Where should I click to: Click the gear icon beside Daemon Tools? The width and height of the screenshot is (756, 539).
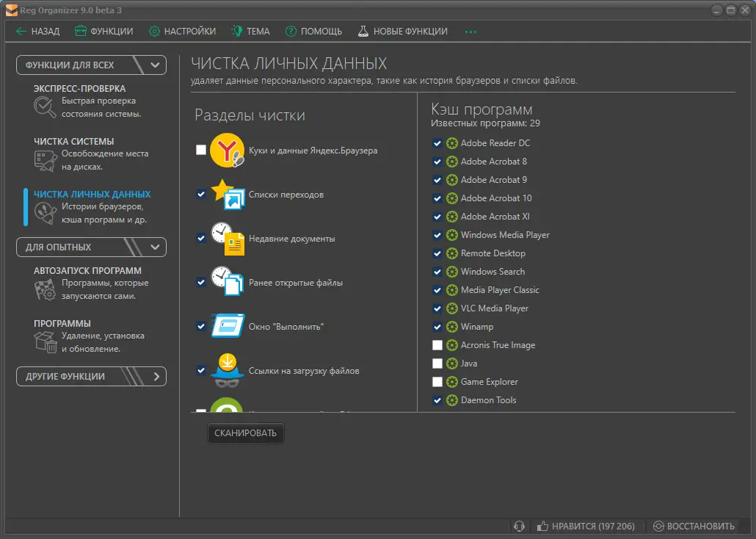pos(452,400)
